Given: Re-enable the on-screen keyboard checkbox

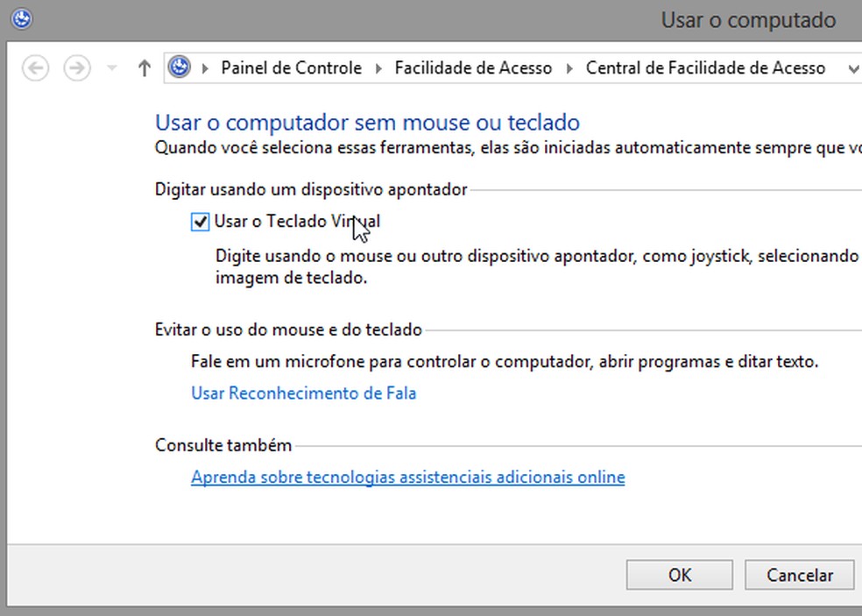Looking at the screenshot, I should pyautogui.click(x=200, y=221).
